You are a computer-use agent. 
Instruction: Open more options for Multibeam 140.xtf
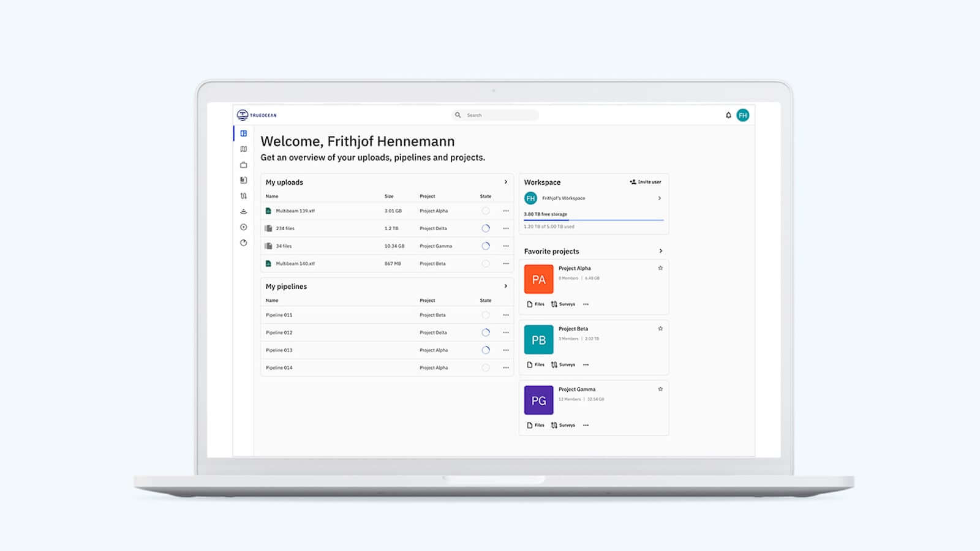click(x=506, y=263)
